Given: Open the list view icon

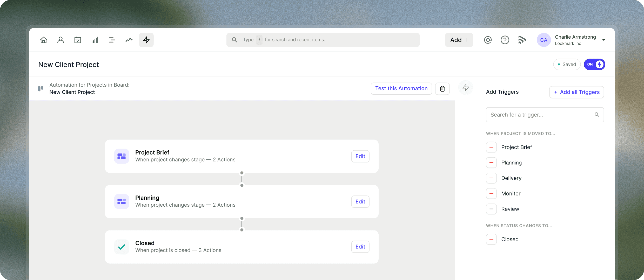Looking at the screenshot, I should tap(112, 40).
